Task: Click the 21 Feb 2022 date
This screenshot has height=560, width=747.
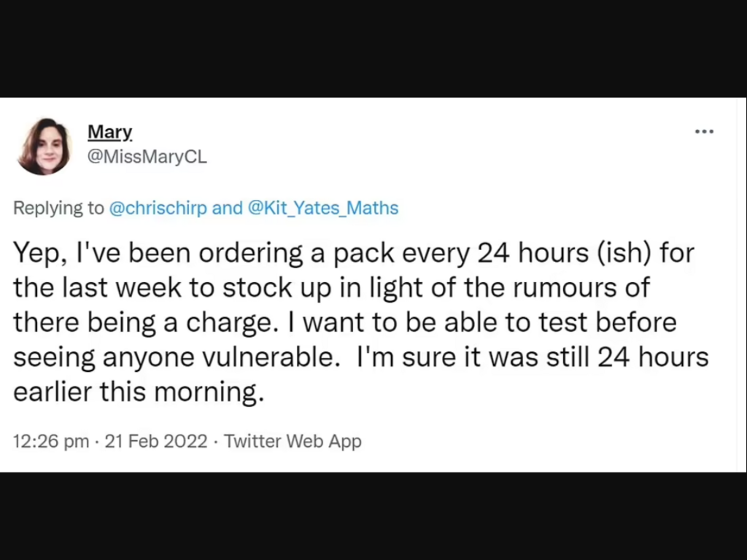Action: click(156, 441)
